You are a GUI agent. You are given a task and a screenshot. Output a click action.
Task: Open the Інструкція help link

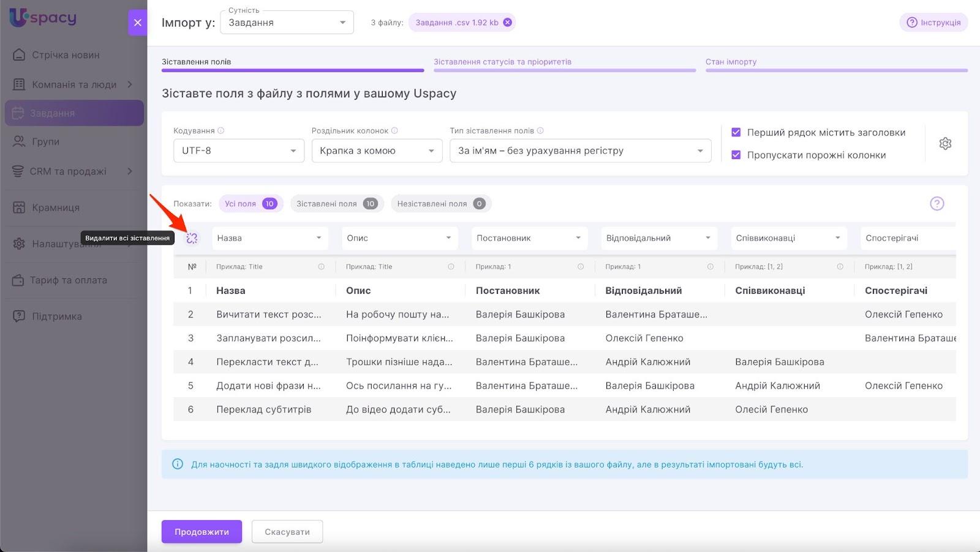point(933,23)
